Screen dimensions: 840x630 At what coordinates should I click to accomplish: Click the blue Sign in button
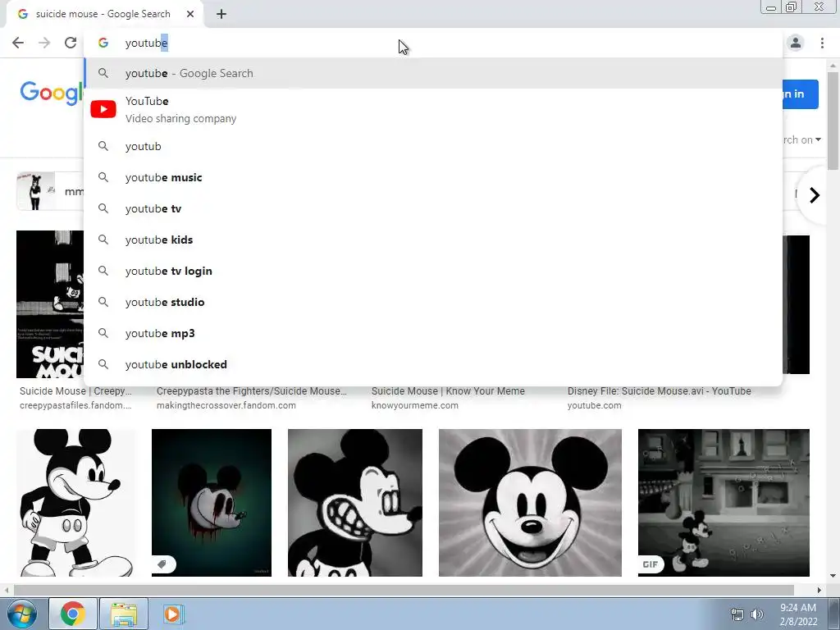801,94
